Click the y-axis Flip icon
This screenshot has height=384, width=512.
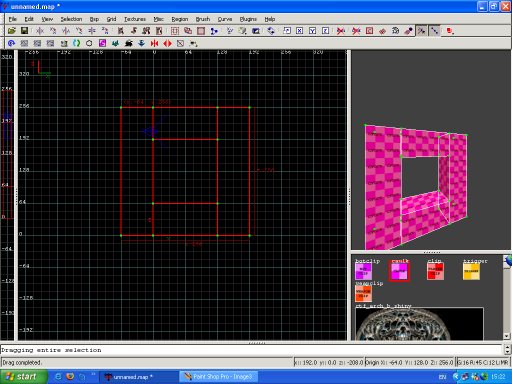point(66,31)
